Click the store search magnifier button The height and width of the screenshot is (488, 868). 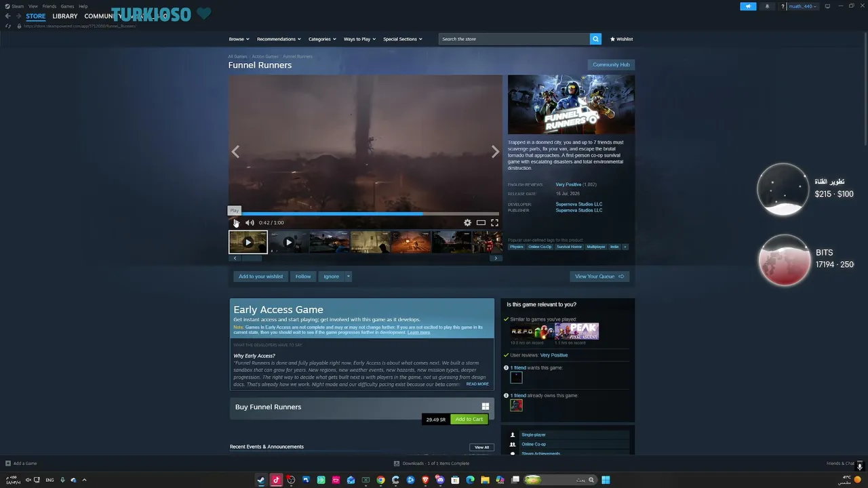tap(595, 39)
